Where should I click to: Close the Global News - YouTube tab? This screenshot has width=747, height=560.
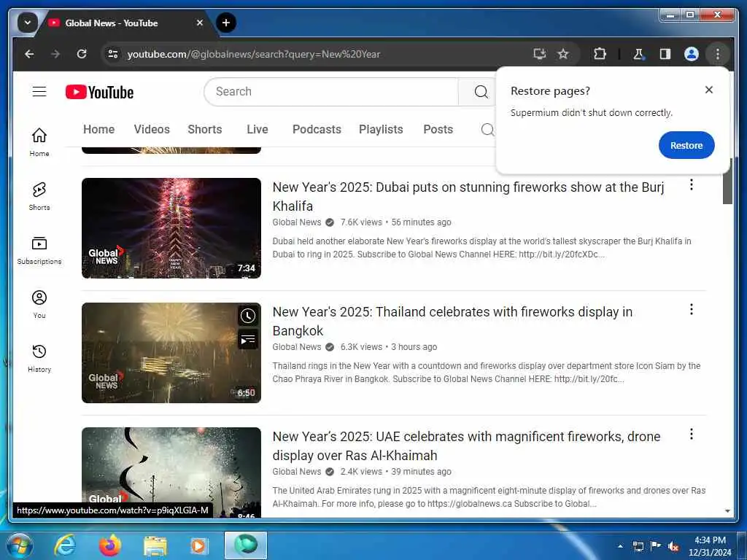tap(200, 23)
